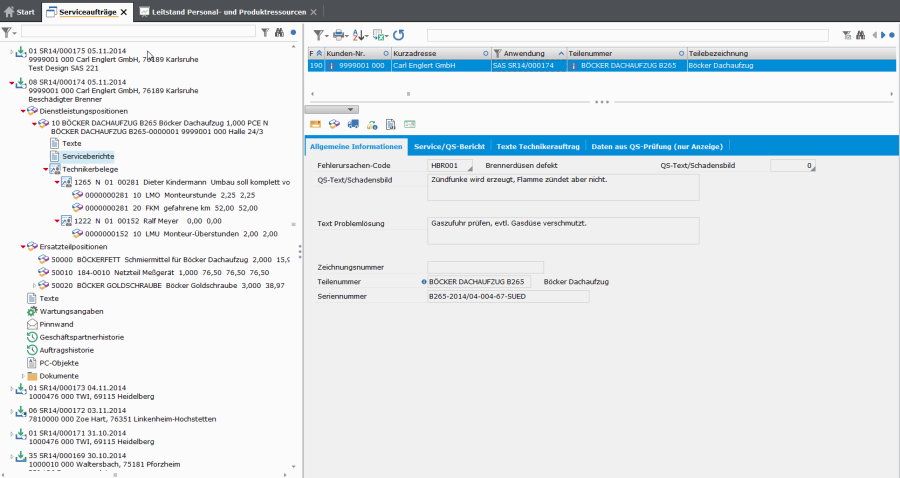This screenshot has height=478, width=900.
Task: Open Geschäftspartnerhistorie in the tree
Action: point(82,337)
